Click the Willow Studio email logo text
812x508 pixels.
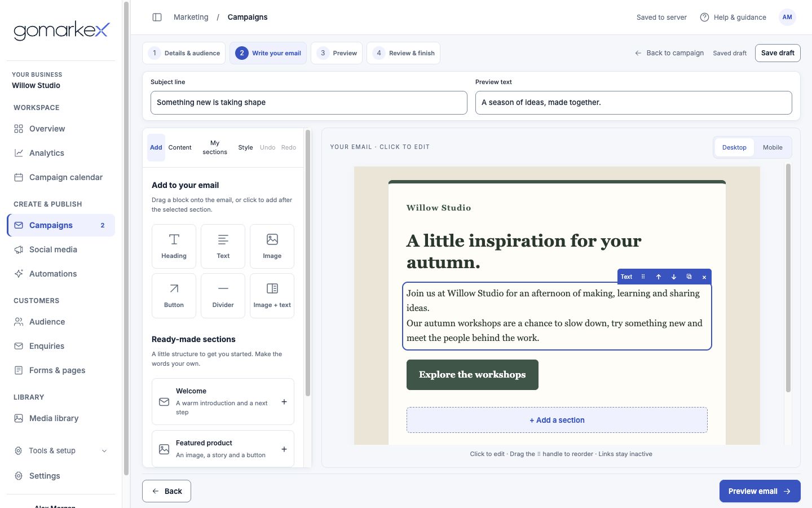pyautogui.click(x=439, y=208)
